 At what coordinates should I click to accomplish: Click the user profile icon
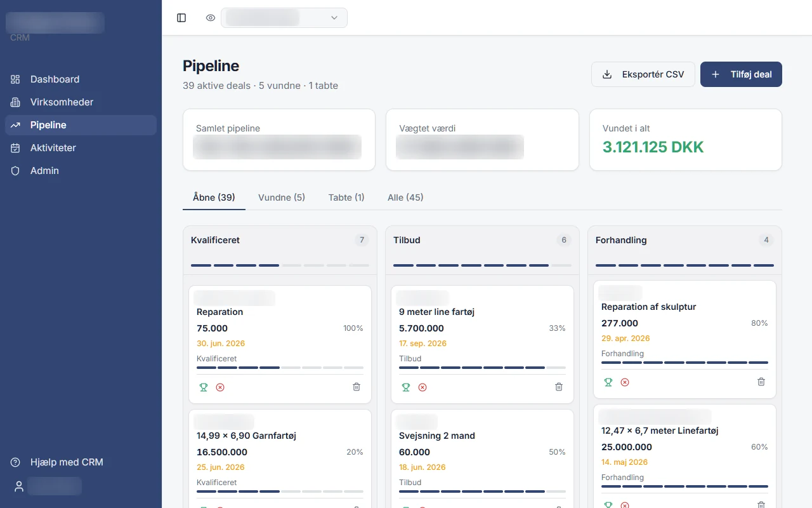pyautogui.click(x=19, y=486)
